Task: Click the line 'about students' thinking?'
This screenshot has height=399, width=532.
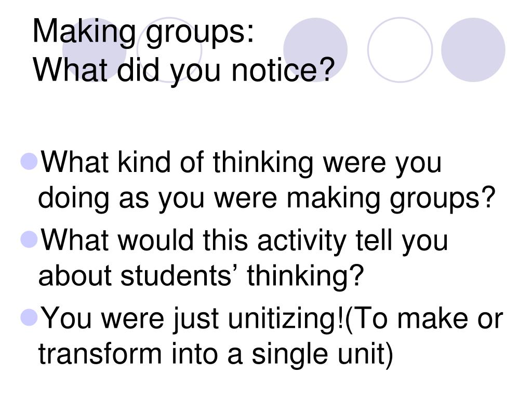Action: click(201, 275)
